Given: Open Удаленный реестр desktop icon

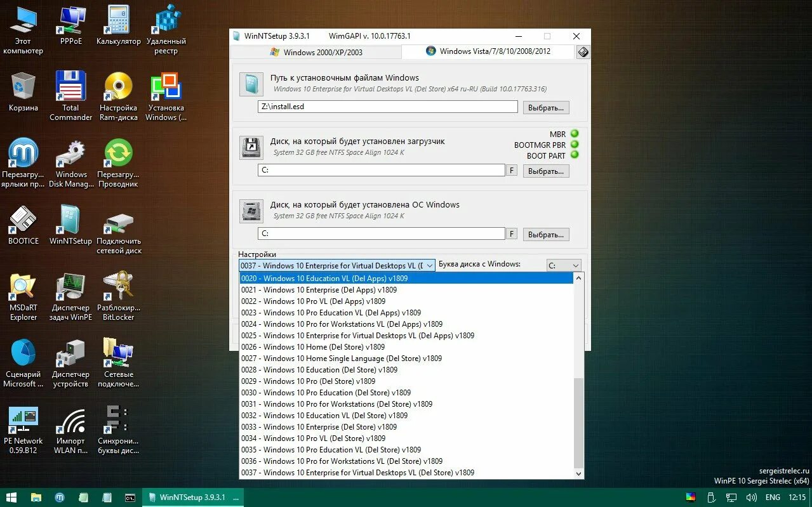Looking at the screenshot, I should click(x=166, y=30).
